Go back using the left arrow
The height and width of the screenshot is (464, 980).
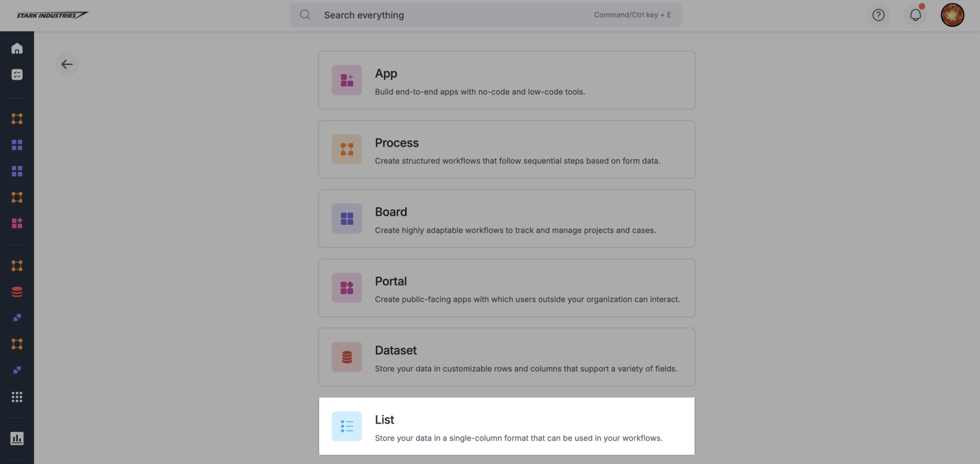tap(67, 64)
